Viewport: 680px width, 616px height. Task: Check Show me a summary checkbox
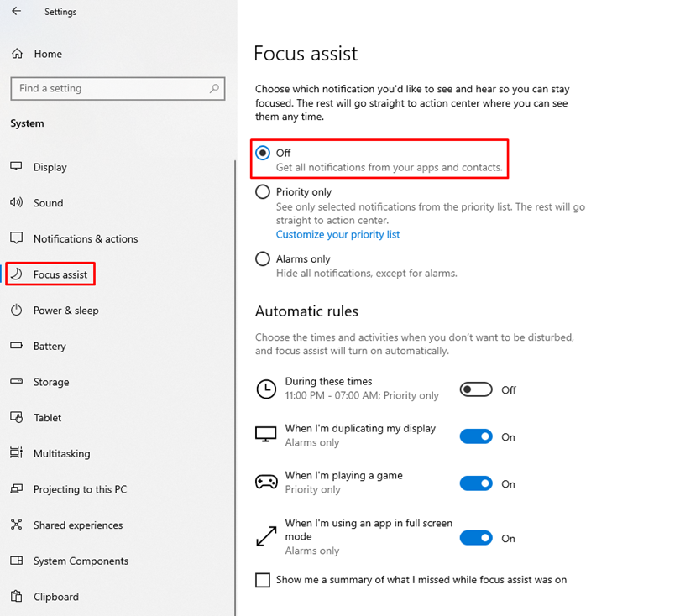263,580
